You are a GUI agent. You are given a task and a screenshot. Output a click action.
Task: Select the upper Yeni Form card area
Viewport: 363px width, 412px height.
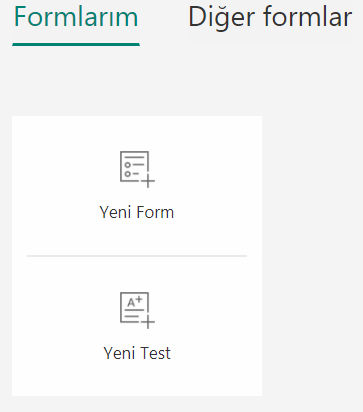pyautogui.click(x=137, y=186)
